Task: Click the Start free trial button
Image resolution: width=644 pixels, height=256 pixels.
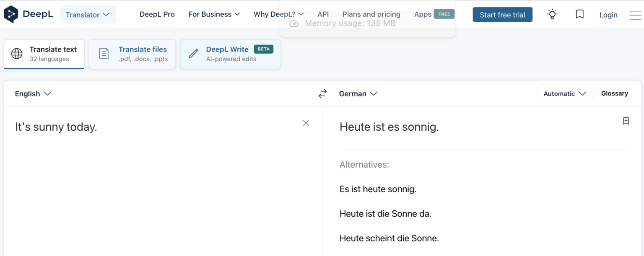Action: (x=502, y=14)
